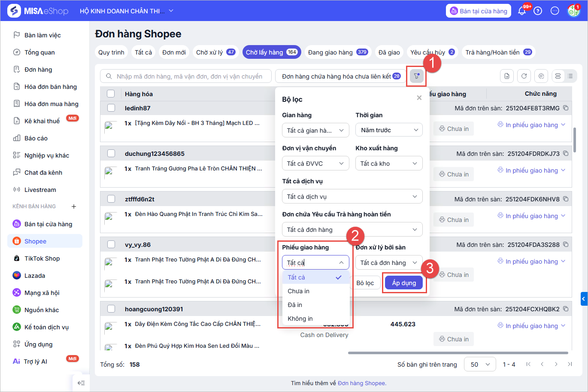588x392 pixels.
Task: Click Đơn hàng chứa hàng hóa chưa liên kết
Action: pyautogui.click(x=340, y=76)
